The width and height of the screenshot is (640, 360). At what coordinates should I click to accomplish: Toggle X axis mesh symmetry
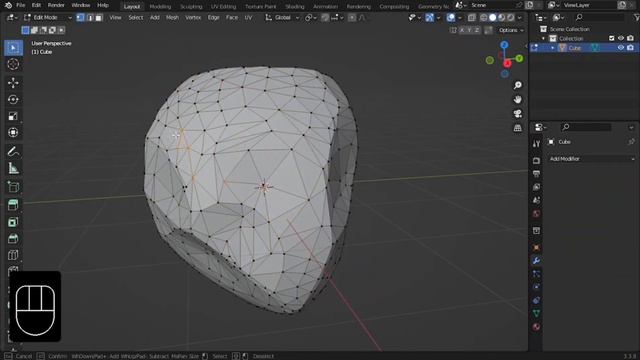(462, 30)
